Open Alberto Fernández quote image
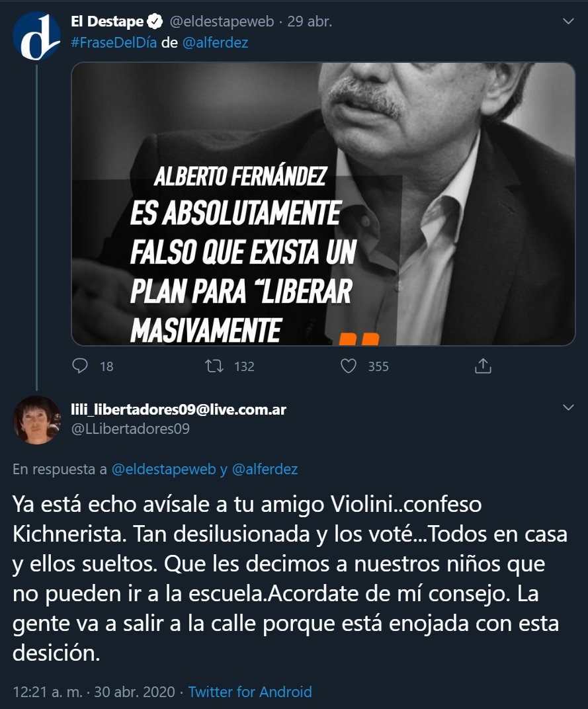Image resolution: width=588 pixels, height=709 pixels. point(323,204)
